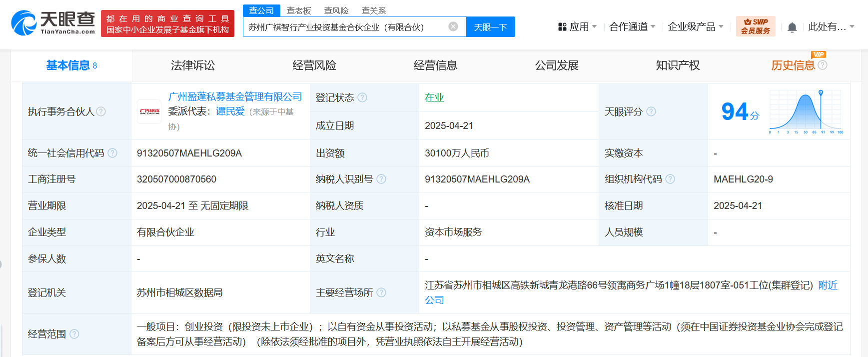Show help for 天眼评分

pos(651,111)
